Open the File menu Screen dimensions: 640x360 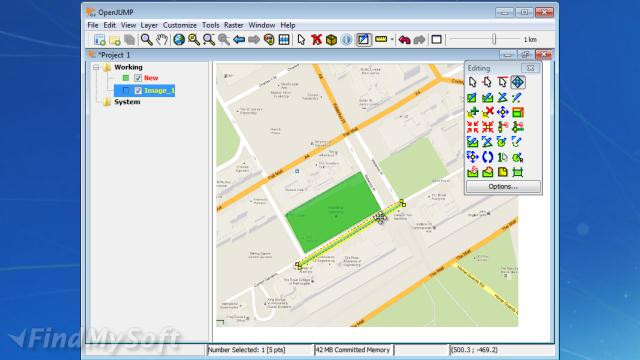[x=93, y=25]
